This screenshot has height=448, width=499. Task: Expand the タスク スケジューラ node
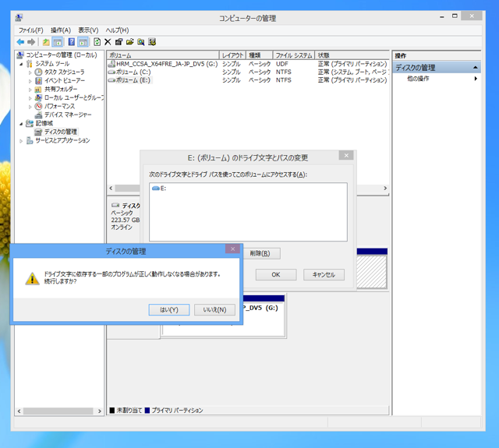click(30, 72)
